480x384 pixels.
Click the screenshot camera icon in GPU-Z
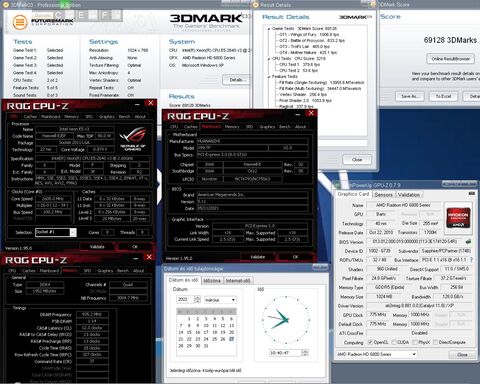(x=471, y=193)
